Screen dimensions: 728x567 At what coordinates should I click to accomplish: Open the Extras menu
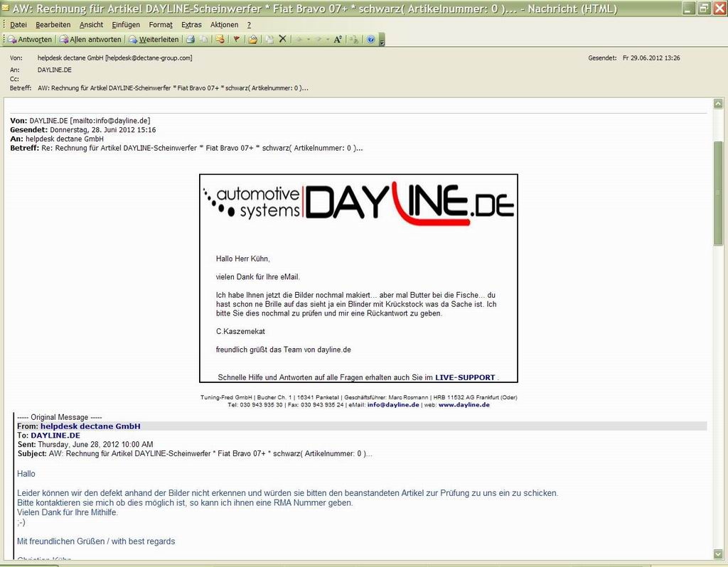[x=191, y=24]
